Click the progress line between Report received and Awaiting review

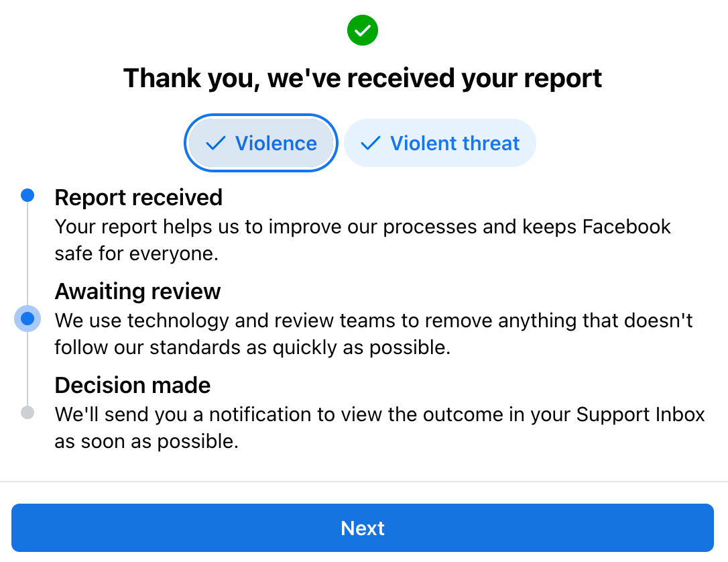click(x=27, y=254)
